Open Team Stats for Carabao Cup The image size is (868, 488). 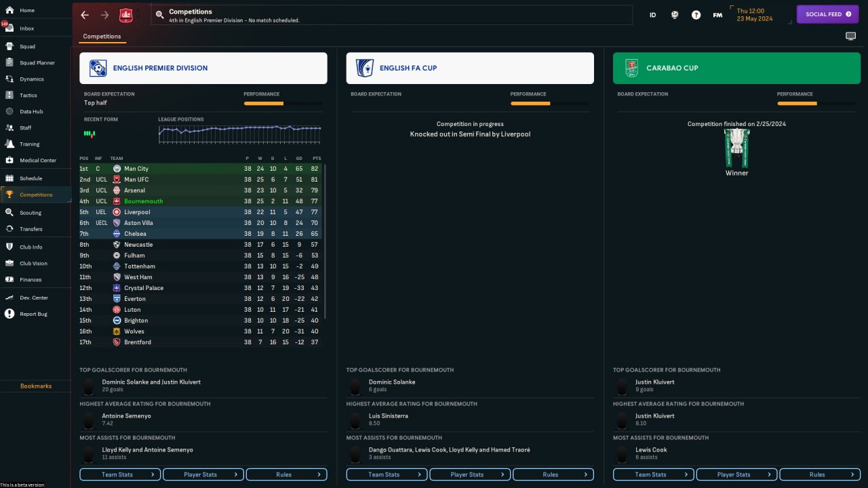click(654, 474)
